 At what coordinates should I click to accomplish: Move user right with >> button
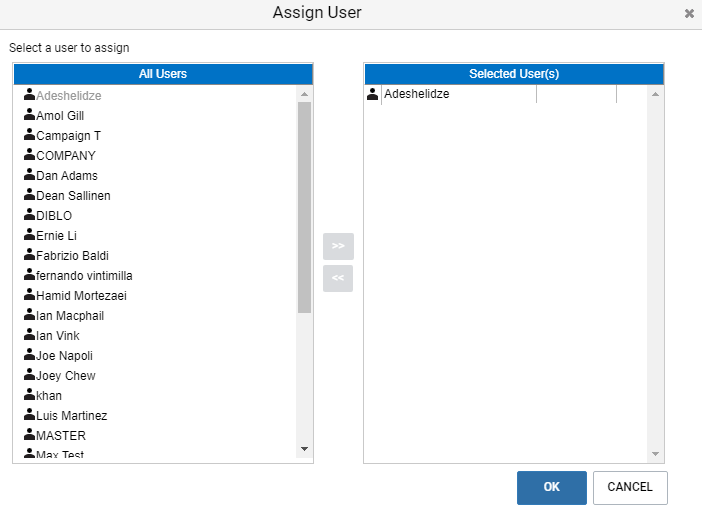pos(338,246)
